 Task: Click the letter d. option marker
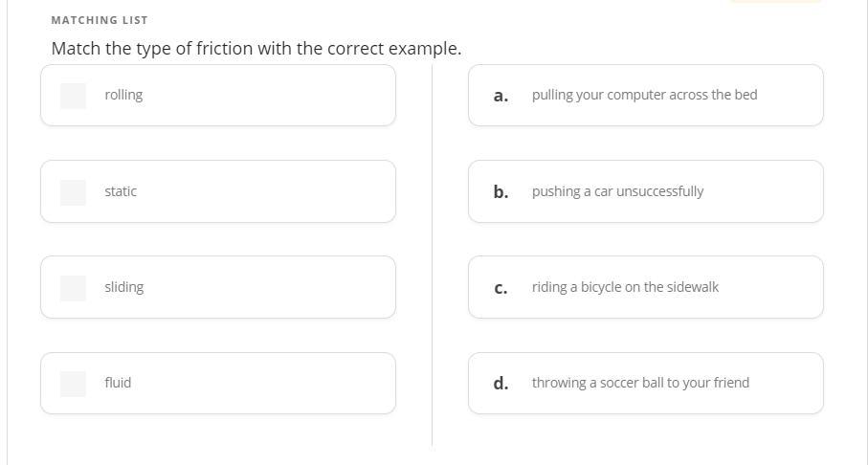click(x=501, y=383)
